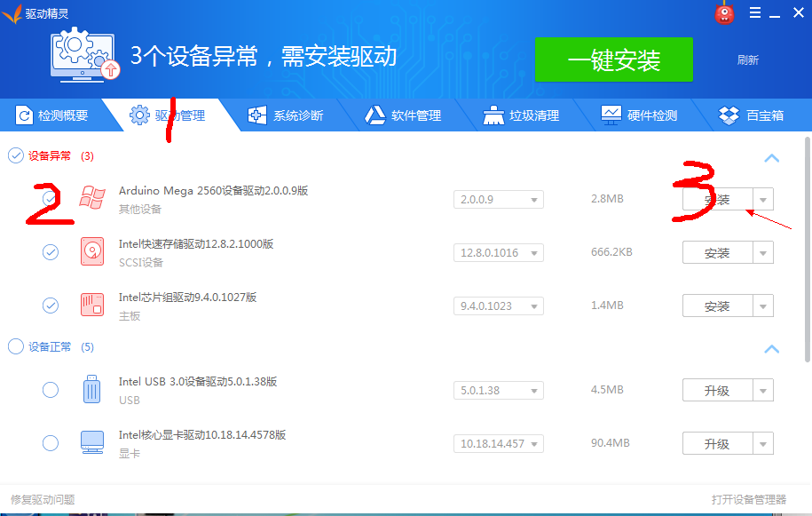Screen dimensions: 812x516
Task: Open arrow beside Intel核心显卡 升级 button
Action: point(763,444)
